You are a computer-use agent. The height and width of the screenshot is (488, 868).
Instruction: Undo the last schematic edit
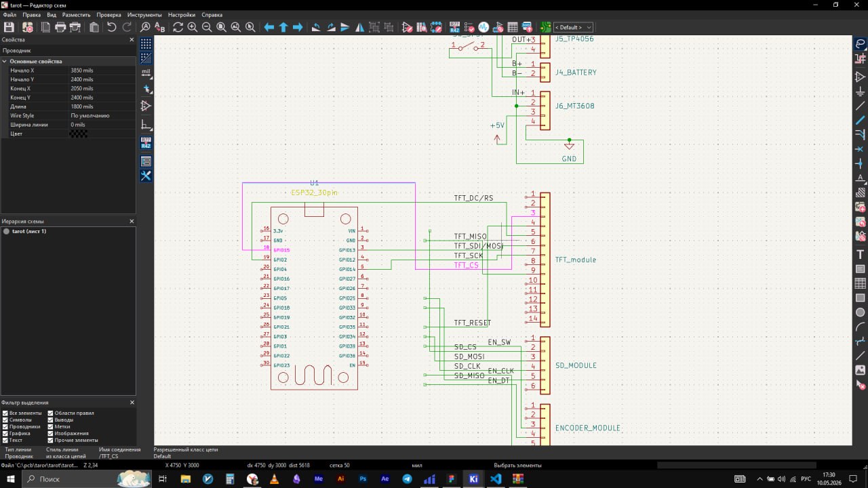click(111, 27)
